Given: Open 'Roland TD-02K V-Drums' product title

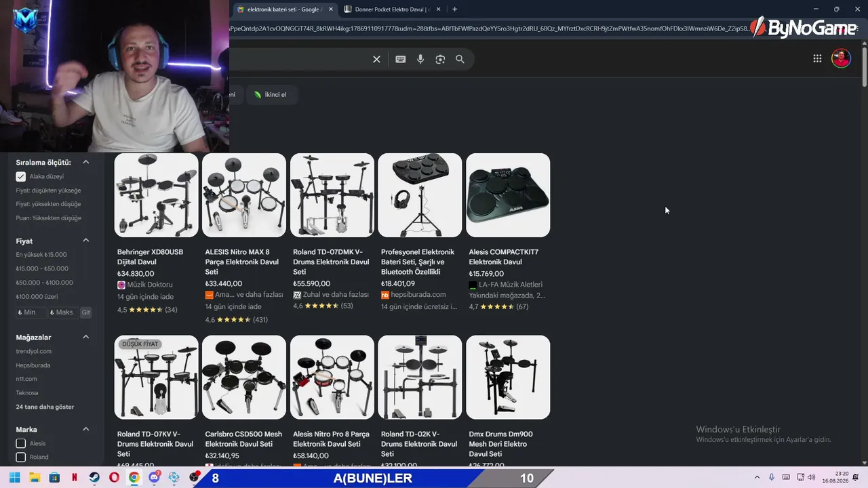Looking at the screenshot, I should pos(419,444).
